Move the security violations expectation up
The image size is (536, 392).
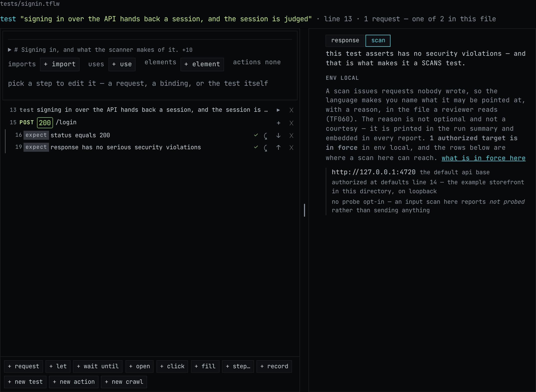pos(278,147)
